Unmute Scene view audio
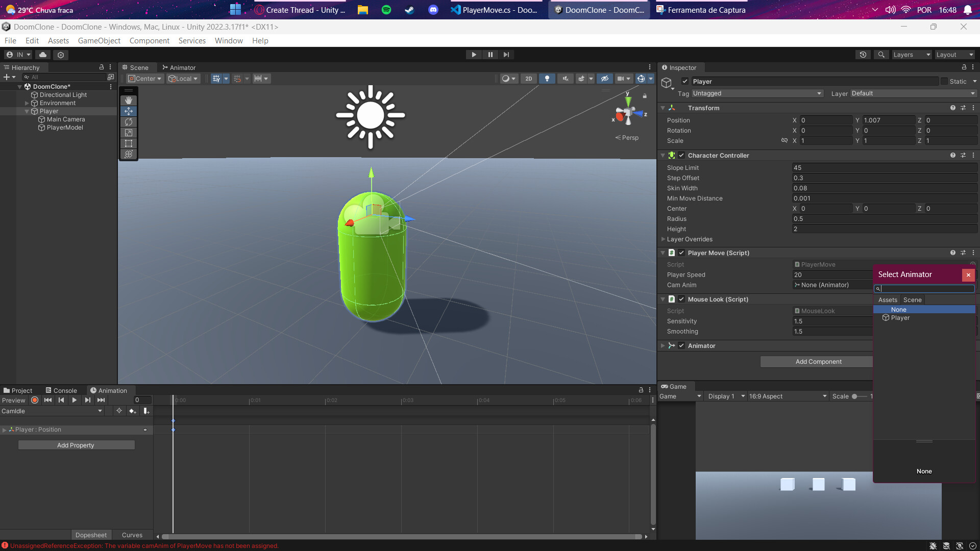980x551 pixels. [565, 79]
